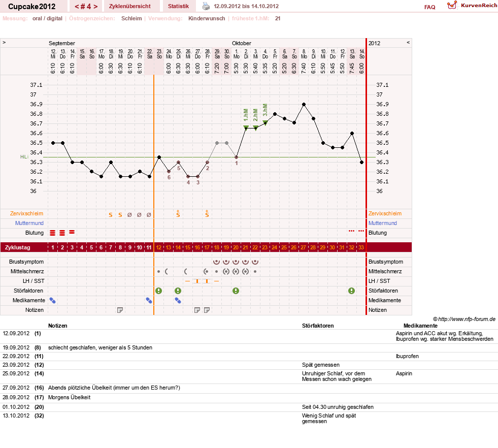This screenshot has height=448, width=498.
Task: Click the medication pill icon on cycle day 11
Action: [149, 300]
